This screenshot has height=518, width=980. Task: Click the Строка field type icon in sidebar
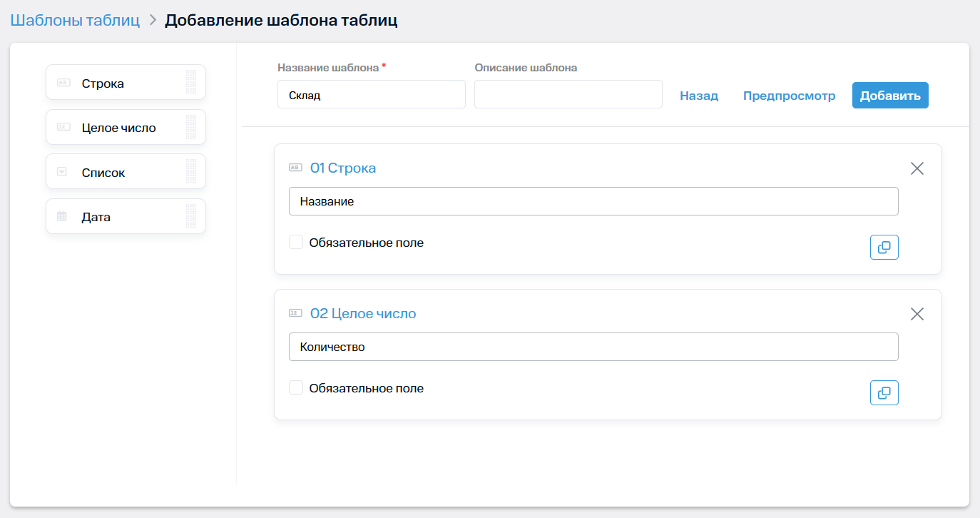coord(63,83)
